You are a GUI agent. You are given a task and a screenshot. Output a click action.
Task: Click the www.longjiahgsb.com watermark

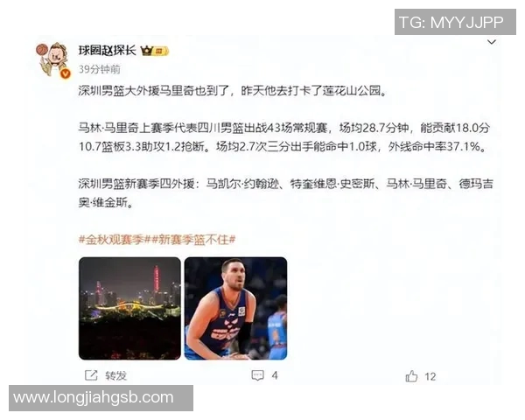pyautogui.click(x=101, y=398)
